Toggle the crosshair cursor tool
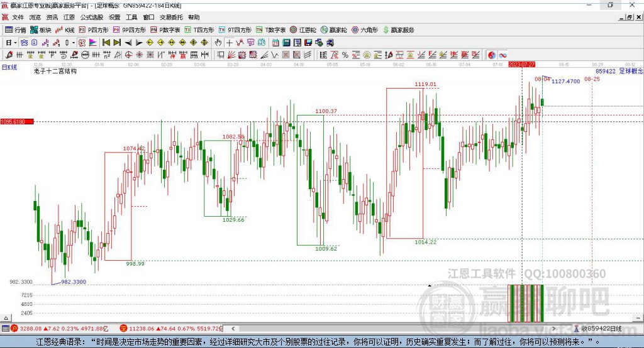This screenshot has width=644, height=348. (230, 43)
